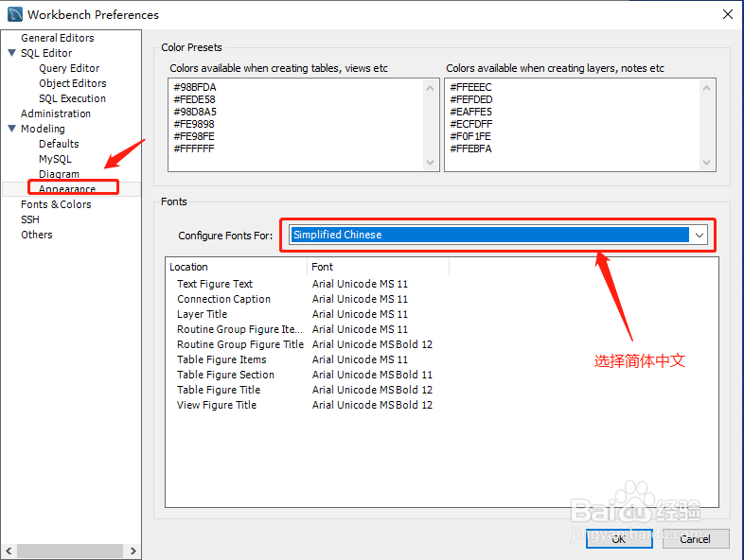Click the Workbench dolphin icon in title bar
This screenshot has width=744, height=560.
tap(15, 14)
